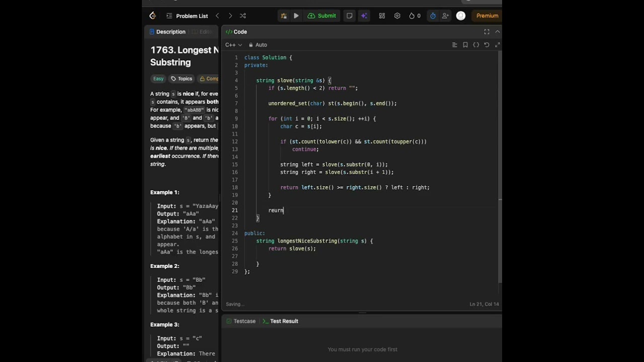Click 'return slove(s);' on line 26
Viewport: 644px width, 362px height.
click(292, 248)
